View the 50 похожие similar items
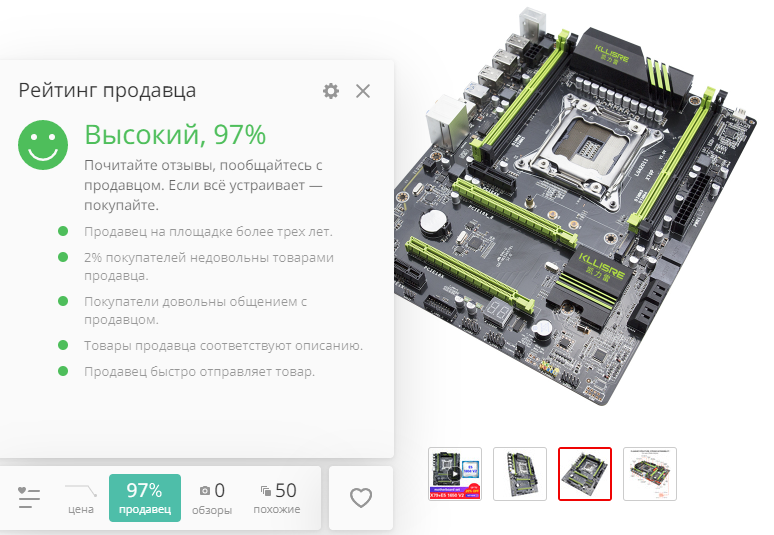This screenshot has width=774, height=535. 277,498
